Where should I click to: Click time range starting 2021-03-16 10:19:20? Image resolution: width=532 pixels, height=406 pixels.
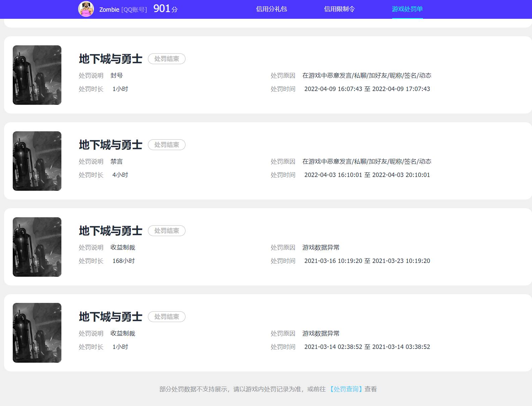(367, 261)
